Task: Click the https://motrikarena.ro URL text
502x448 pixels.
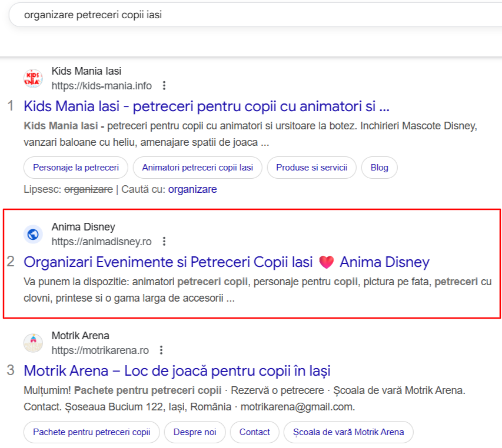Action: coord(100,350)
